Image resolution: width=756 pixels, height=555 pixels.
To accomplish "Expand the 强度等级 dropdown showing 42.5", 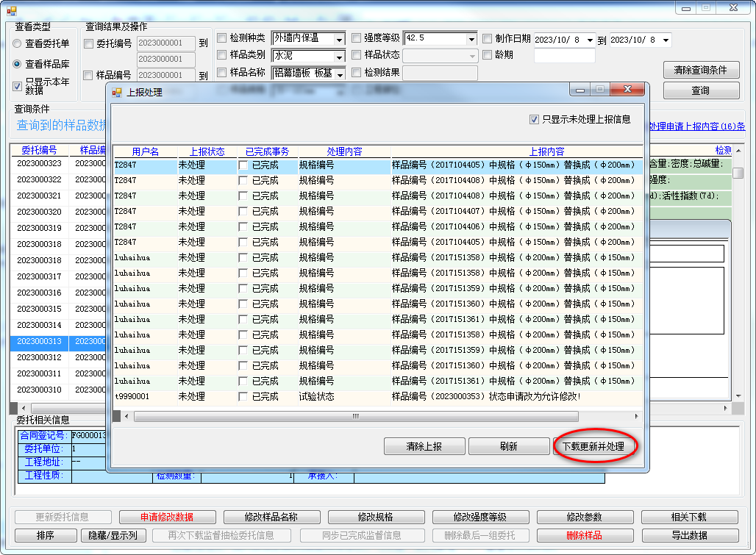I will point(471,39).
